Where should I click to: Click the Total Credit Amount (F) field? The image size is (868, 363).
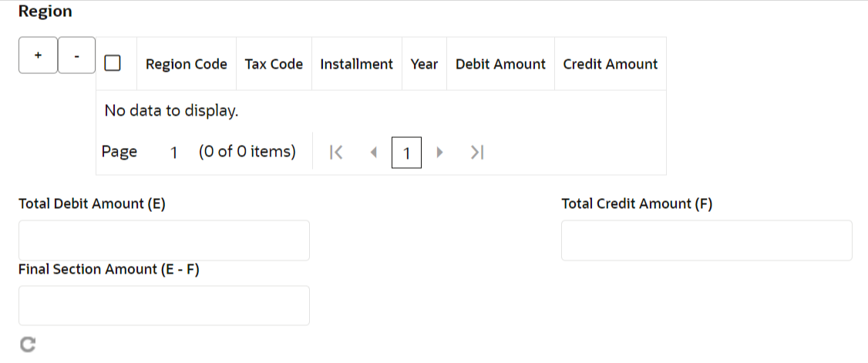click(x=706, y=240)
